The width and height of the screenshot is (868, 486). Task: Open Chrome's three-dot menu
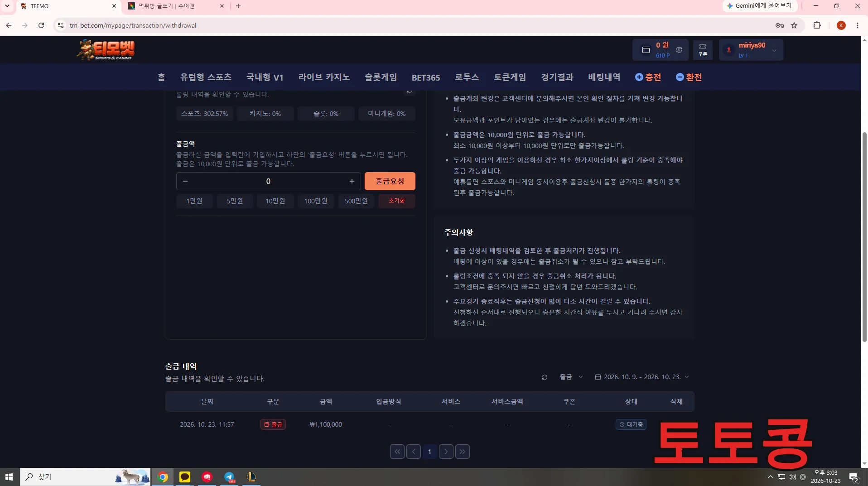pos(858,25)
